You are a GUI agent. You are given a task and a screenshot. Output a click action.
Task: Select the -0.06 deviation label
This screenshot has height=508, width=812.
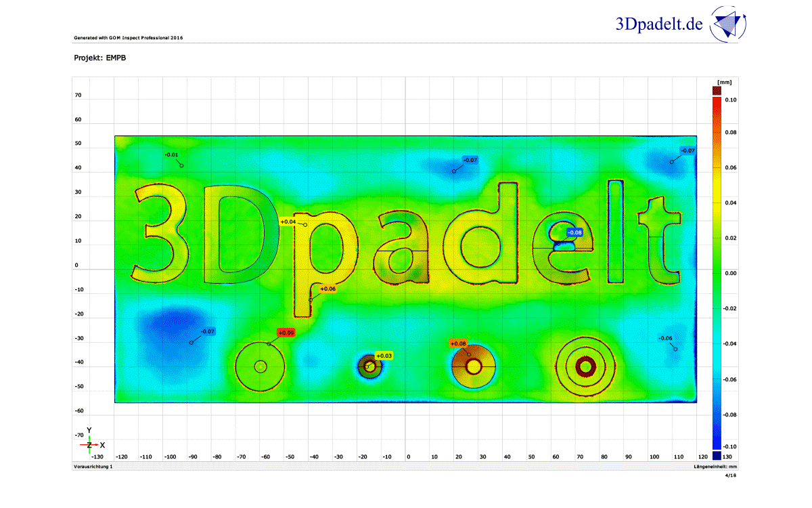click(665, 338)
